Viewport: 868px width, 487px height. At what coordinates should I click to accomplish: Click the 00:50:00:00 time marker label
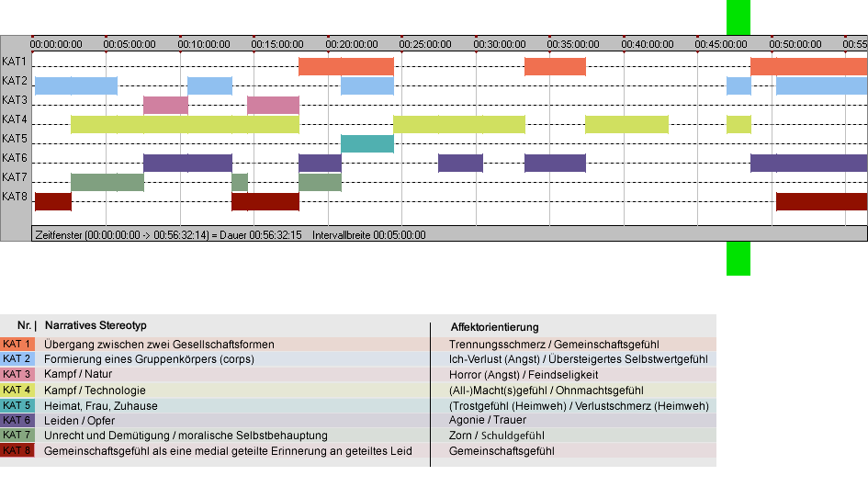[795, 44]
